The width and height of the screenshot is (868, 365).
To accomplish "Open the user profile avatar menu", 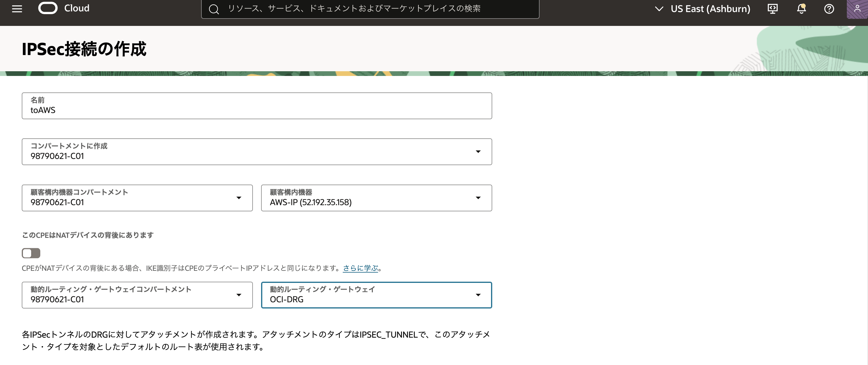I will point(857,9).
